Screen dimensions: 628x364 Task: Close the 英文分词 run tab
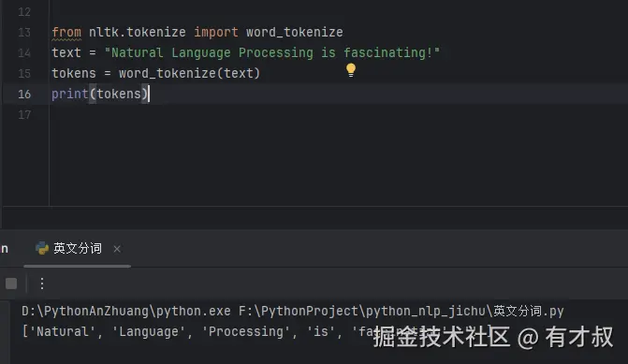[x=117, y=249]
